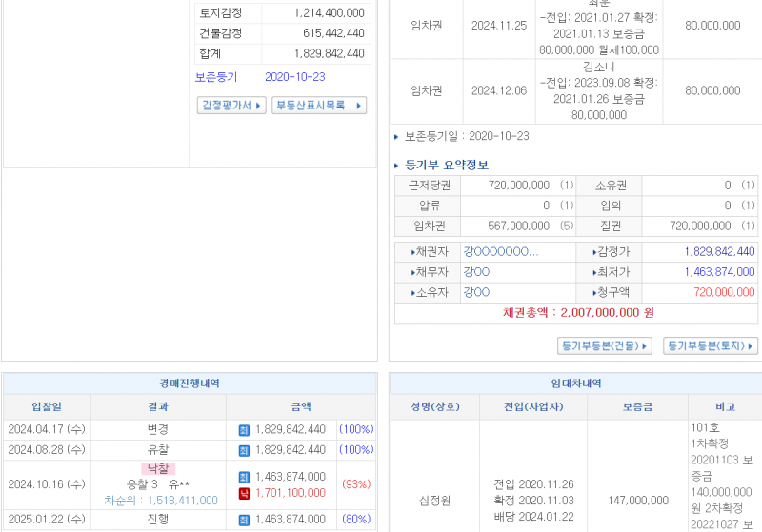
Task: Open 등기부등본(건물) building registry copy
Action: point(604,345)
